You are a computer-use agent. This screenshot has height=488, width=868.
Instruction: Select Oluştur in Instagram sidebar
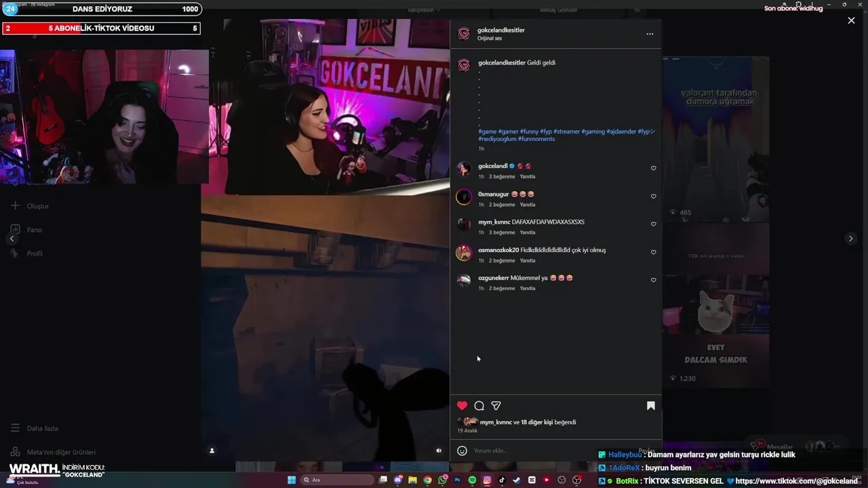point(31,206)
